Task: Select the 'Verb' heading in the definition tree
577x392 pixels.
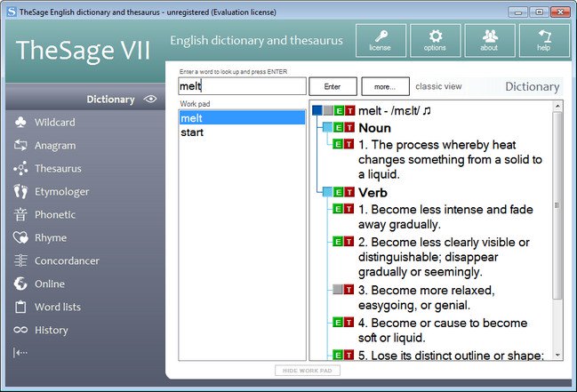Action: tap(373, 192)
